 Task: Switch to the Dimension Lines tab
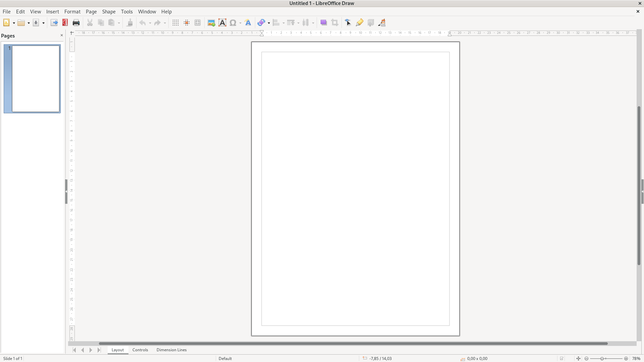[x=171, y=350]
